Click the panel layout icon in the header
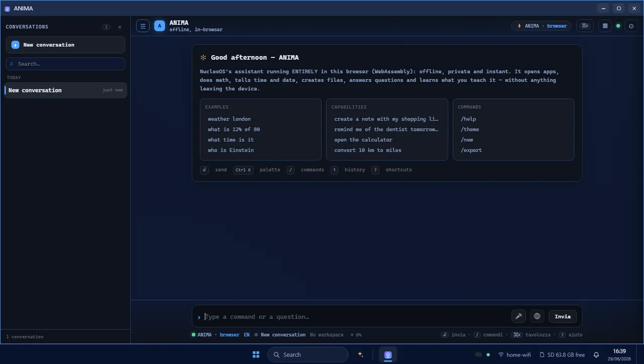This screenshot has width=644, height=364. click(x=605, y=26)
